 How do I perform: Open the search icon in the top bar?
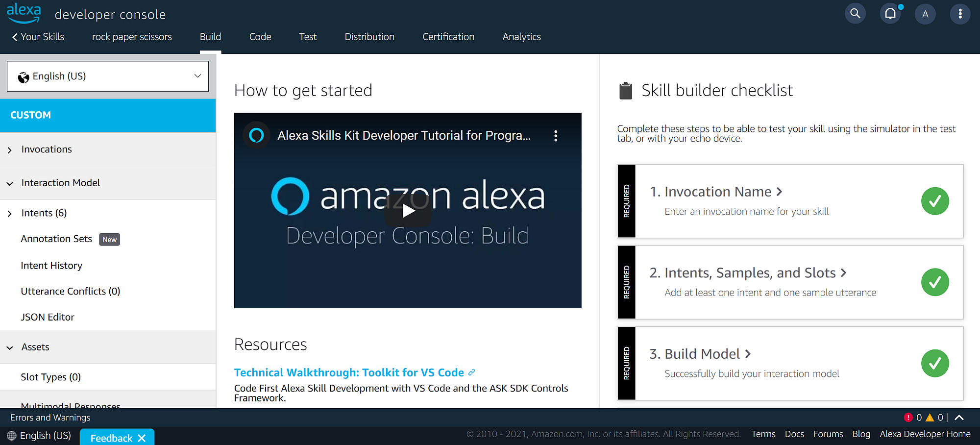click(855, 14)
